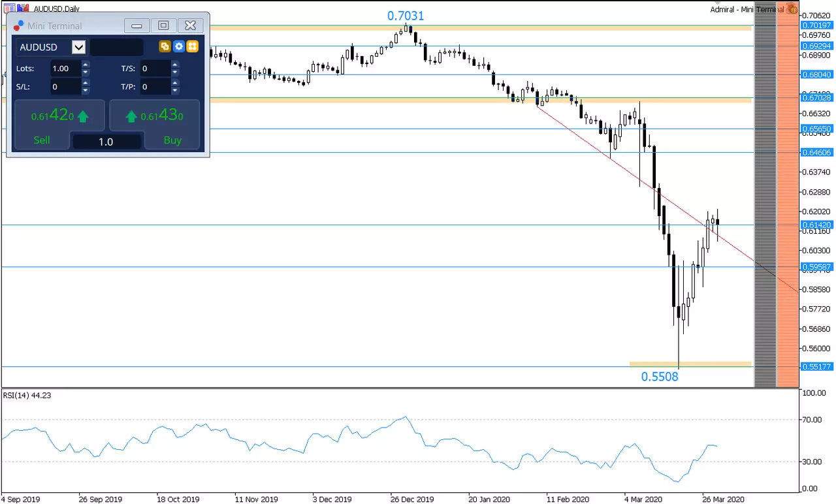Click the 0.67028 price level tag
The image size is (836, 504).
coord(816,98)
